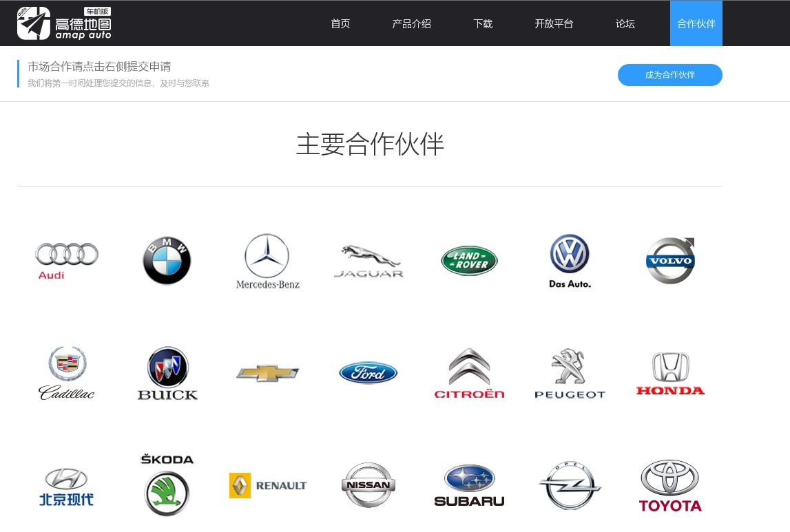Select the Peugeot lion logo
The image size is (790, 532).
coord(570,374)
